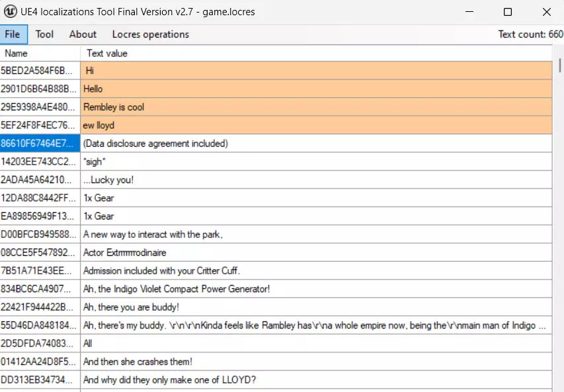This screenshot has height=392, width=564.
Task: Click name cell 86610F67464E7
Action: 38,143
